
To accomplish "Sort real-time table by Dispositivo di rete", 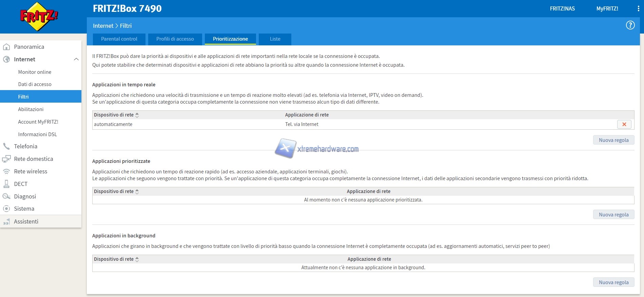I will (137, 115).
